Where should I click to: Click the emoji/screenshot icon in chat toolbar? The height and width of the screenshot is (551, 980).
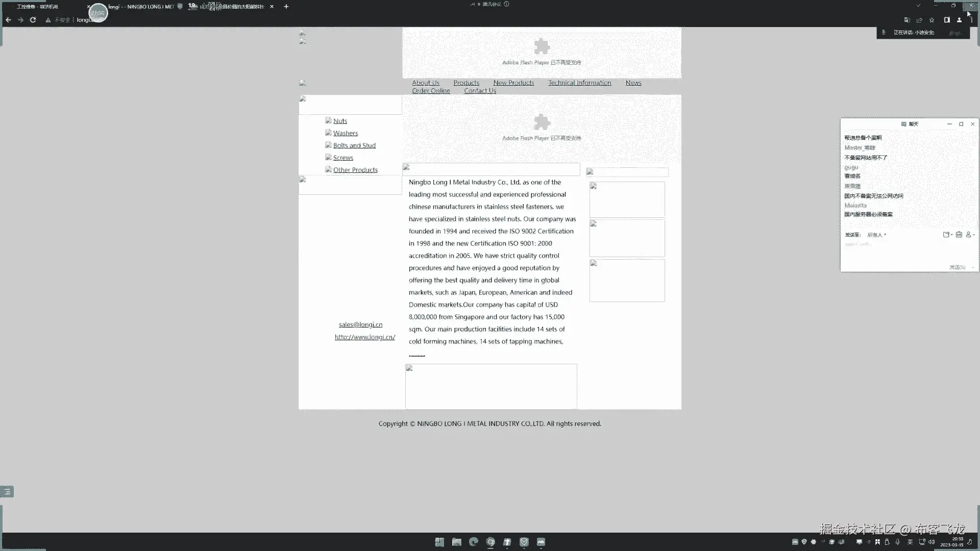coord(959,235)
